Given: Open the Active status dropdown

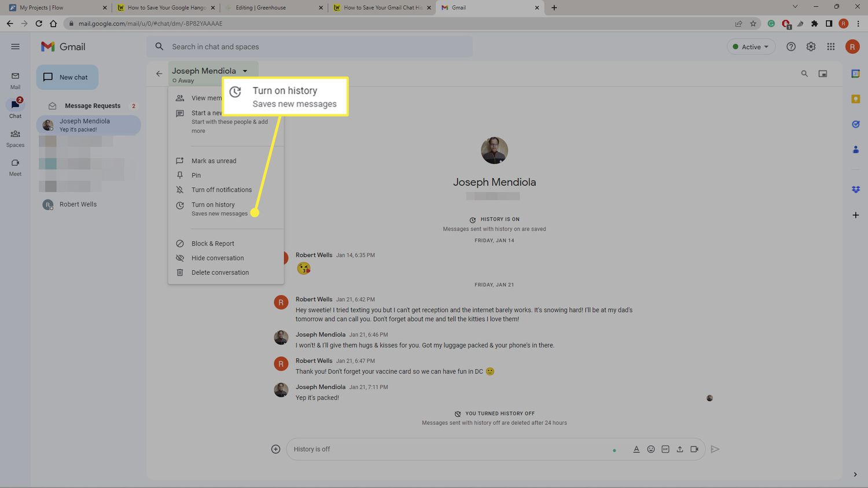Looking at the screenshot, I should coord(751,47).
